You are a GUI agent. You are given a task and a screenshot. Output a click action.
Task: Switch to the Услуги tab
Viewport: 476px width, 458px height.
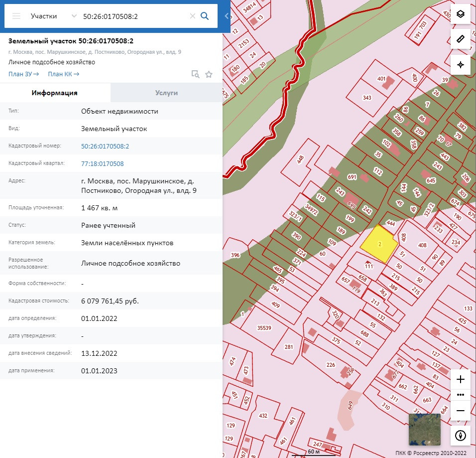(x=166, y=93)
